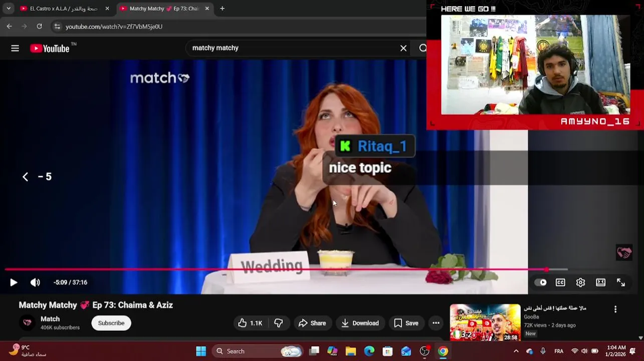Launch Copilot from the taskbar
The image size is (644, 361).
click(x=332, y=351)
